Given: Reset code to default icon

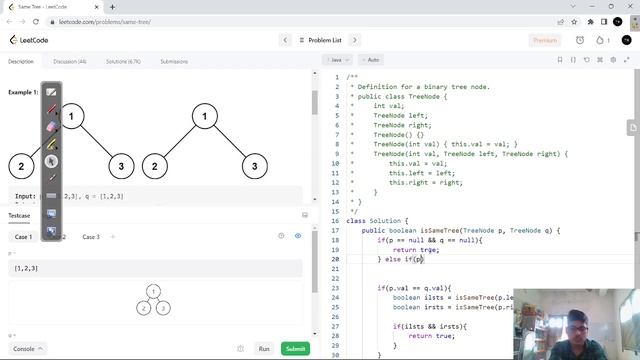Looking at the screenshot, I should [x=587, y=60].
